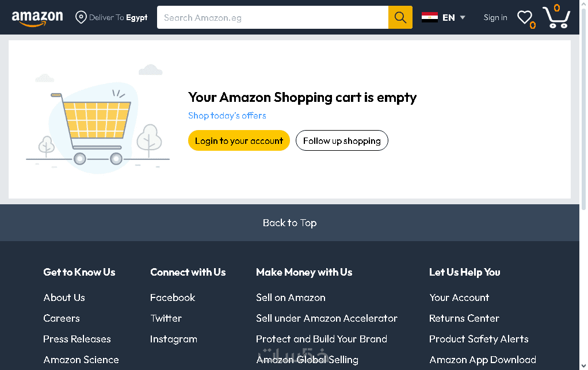Open the Careers footer link
This screenshot has width=588, height=370.
[62, 318]
